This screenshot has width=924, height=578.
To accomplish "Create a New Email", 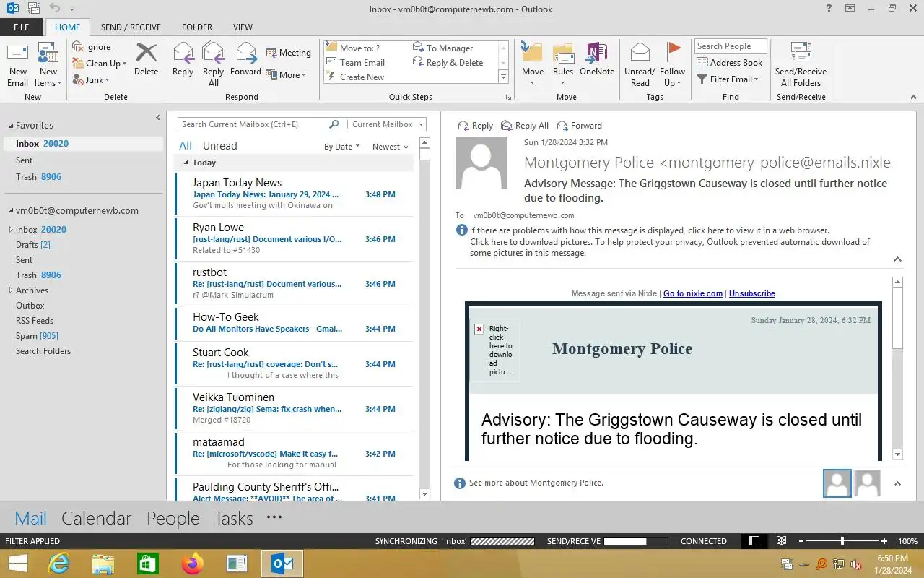I will coord(17,64).
